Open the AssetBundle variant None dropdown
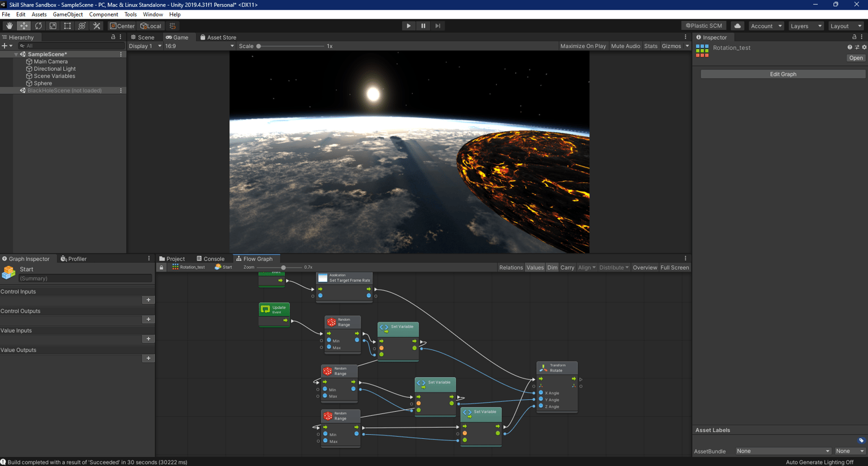 pyautogui.click(x=850, y=451)
